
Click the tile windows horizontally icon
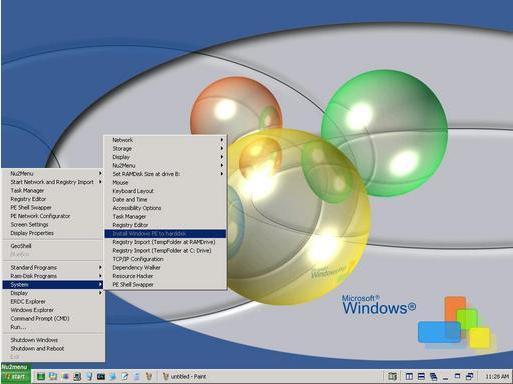421,377
